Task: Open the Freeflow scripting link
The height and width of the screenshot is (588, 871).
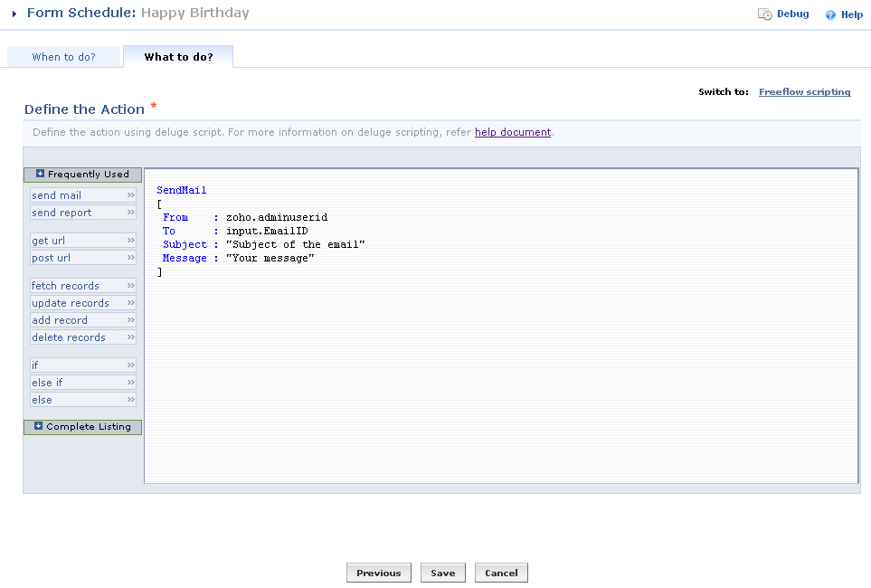Action: tap(804, 92)
